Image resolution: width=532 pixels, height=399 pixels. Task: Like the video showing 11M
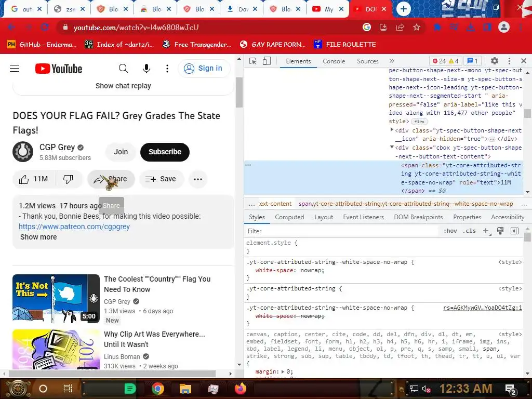tap(34, 179)
